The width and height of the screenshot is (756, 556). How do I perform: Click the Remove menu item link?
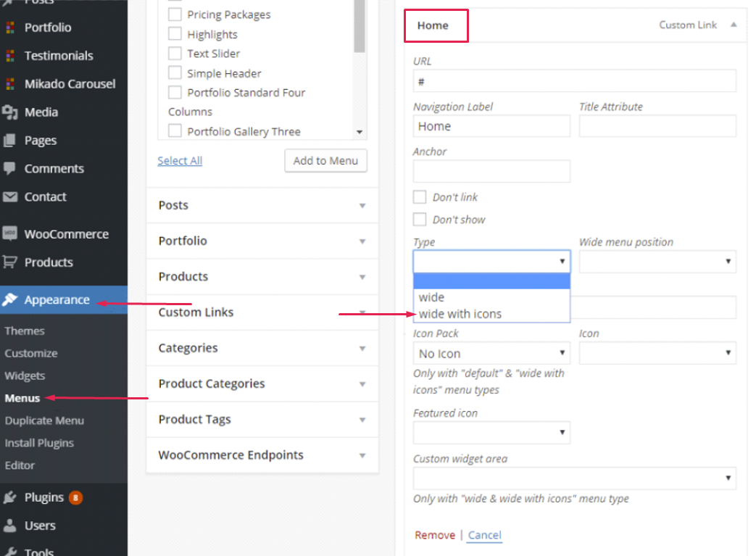tap(435, 535)
